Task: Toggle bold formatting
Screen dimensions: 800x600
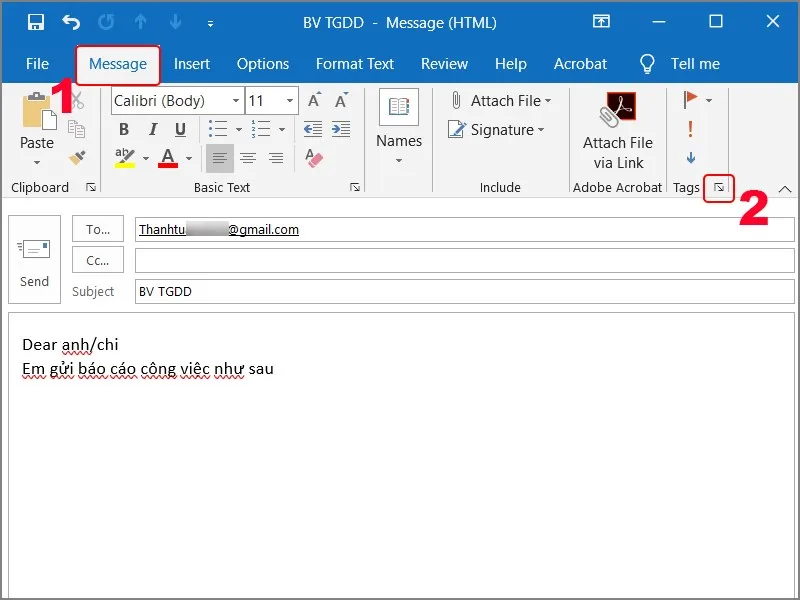Action: tap(124, 129)
